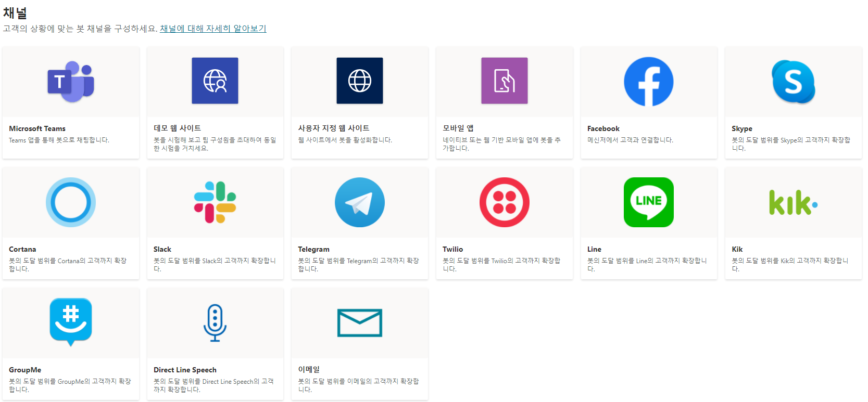Select the Telegram channel title
The width and height of the screenshot is (868, 402).
point(313,249)
